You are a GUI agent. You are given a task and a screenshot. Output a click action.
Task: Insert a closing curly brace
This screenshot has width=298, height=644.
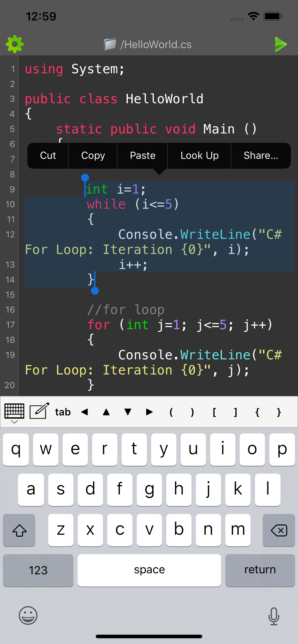pos(279,412)
